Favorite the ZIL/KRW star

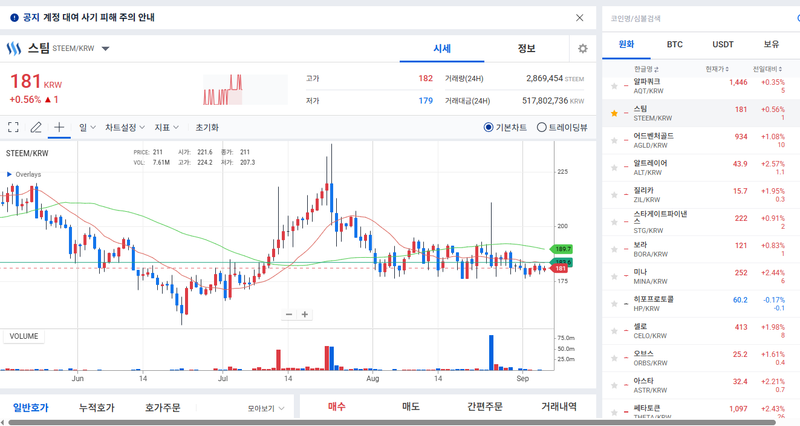point(614,195)
